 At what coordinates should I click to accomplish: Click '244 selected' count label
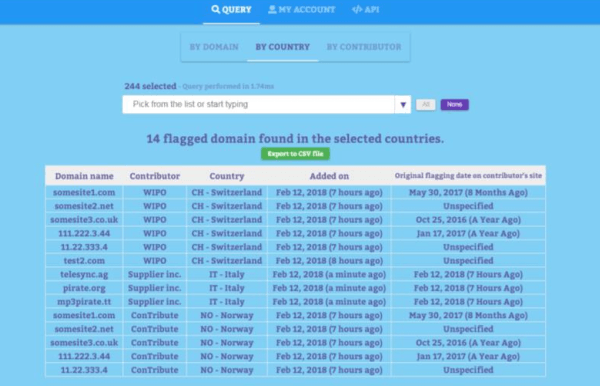click(x=150, y=86)
